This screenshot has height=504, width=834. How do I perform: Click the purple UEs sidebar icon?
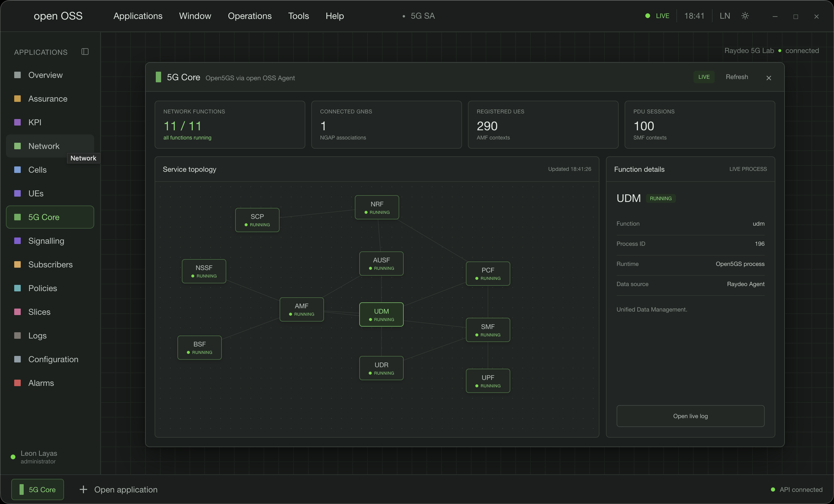point(17,193)
